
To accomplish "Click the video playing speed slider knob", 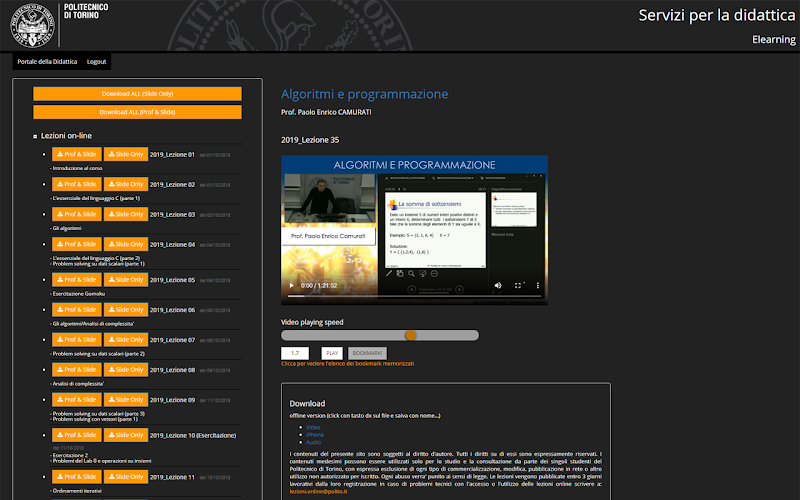I will click(x=411, y=335).
